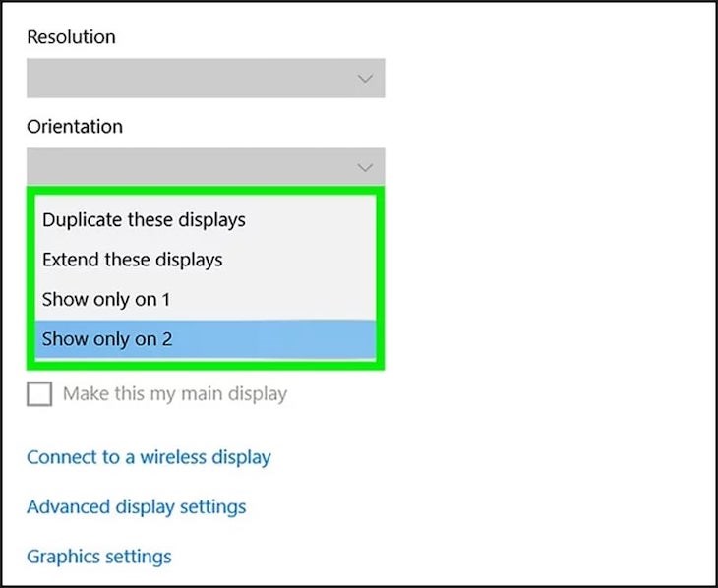
Task: Choose Extend these displays option
Action: (132, 260)
